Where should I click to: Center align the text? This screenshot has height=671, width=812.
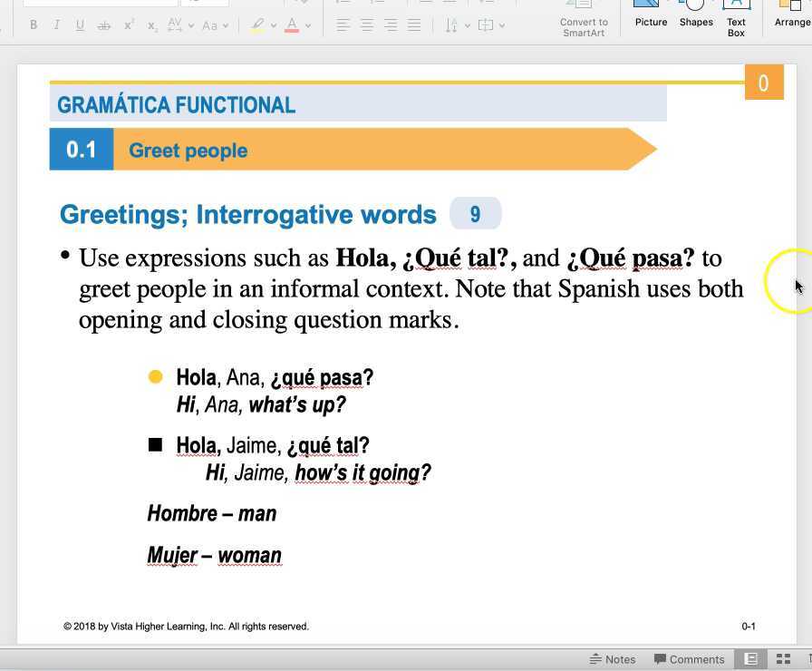(367, 25)
